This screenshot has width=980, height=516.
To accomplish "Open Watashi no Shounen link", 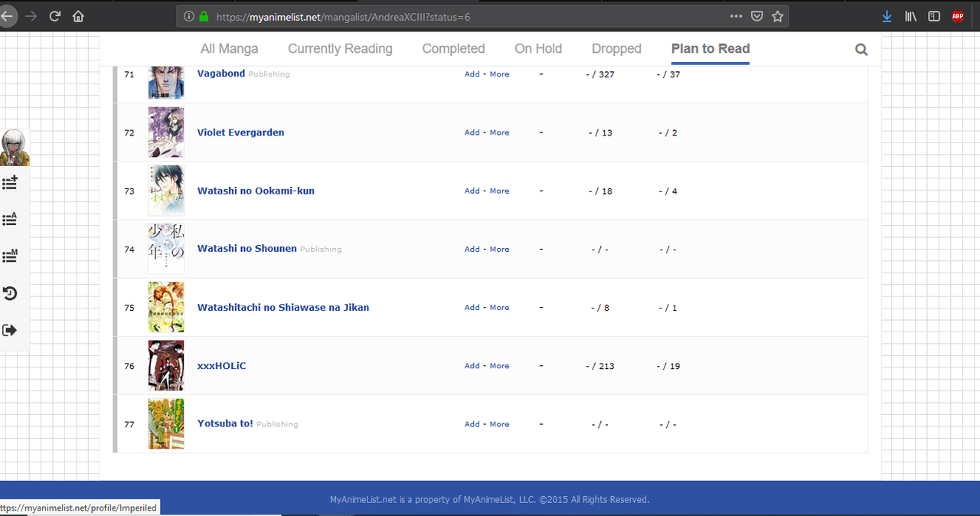I will [247, 249].
